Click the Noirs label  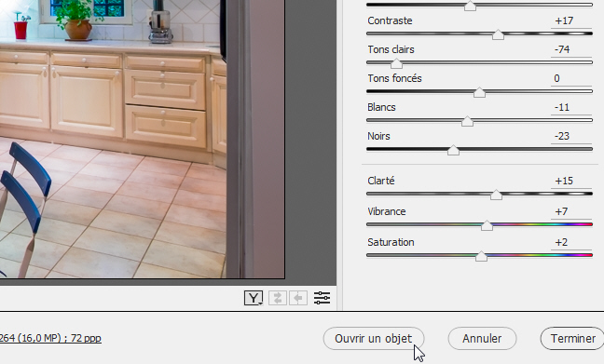[x=378, y=136]
